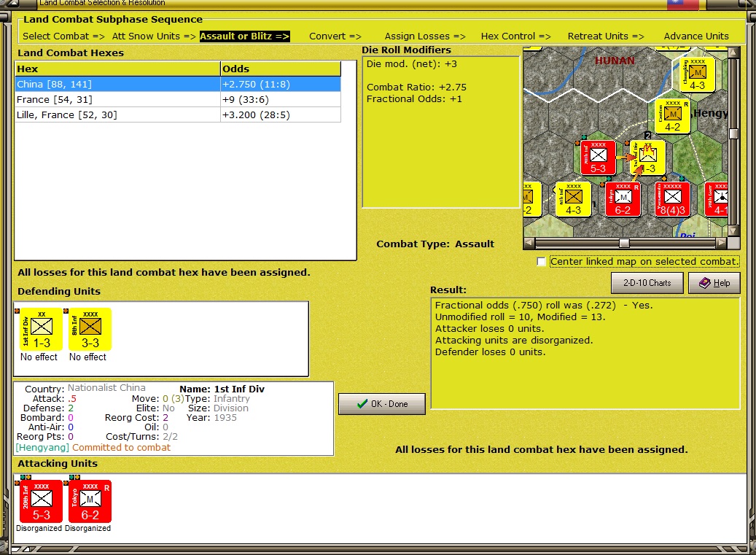Click the Chungking 4-3 counter on the map

point(697,74)
